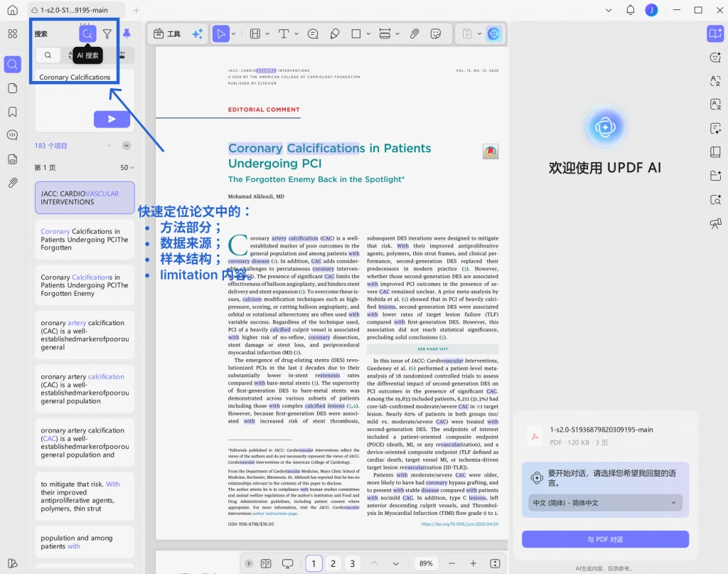Select the pencil drawing tool

[x=335, y=33]
